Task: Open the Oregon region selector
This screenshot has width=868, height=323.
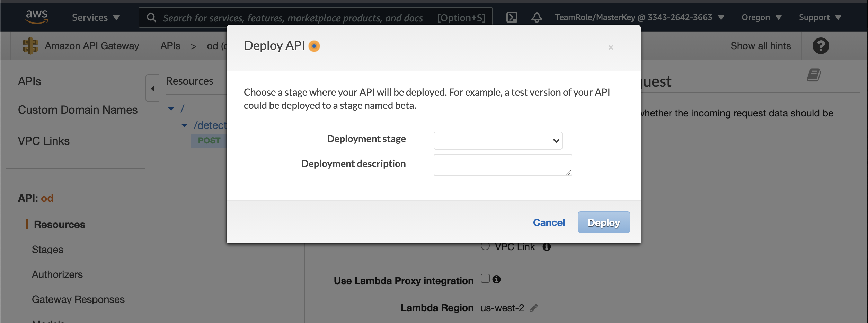Action: pos(761,17)
